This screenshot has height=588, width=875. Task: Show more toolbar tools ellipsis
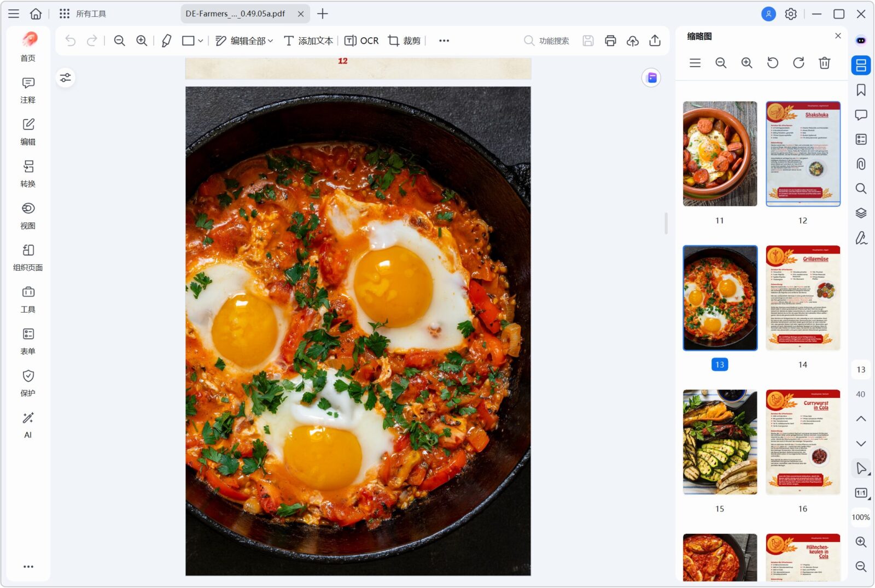point(444,41)
